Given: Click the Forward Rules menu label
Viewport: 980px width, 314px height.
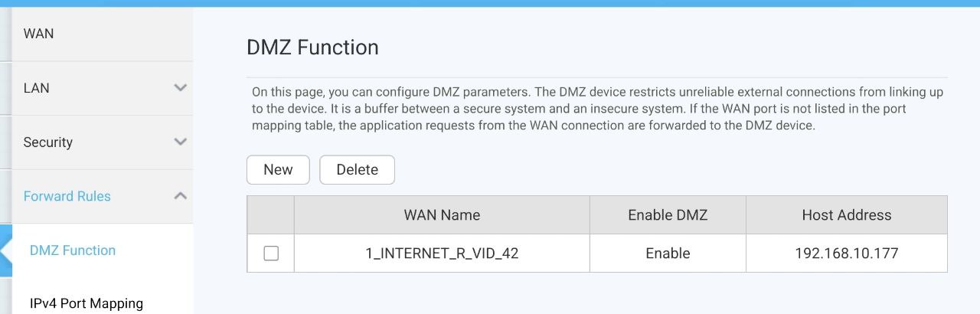Looking at the screenshot, I should (x=67, y=196).
